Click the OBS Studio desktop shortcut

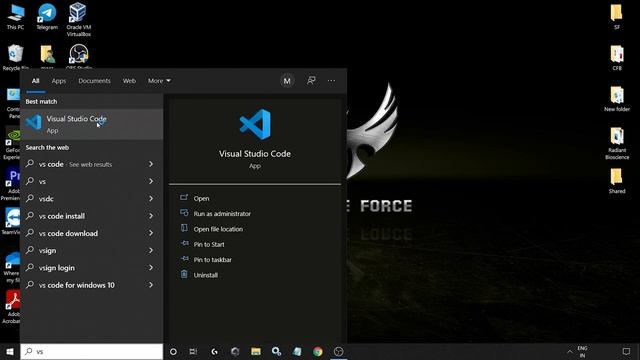coord(79,56)
